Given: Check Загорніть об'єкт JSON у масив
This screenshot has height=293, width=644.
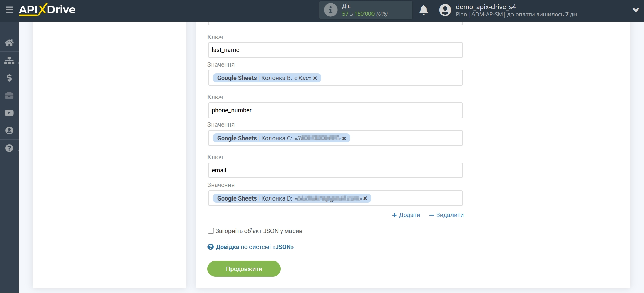Looking at the screenshot, I should pos(210,231).
